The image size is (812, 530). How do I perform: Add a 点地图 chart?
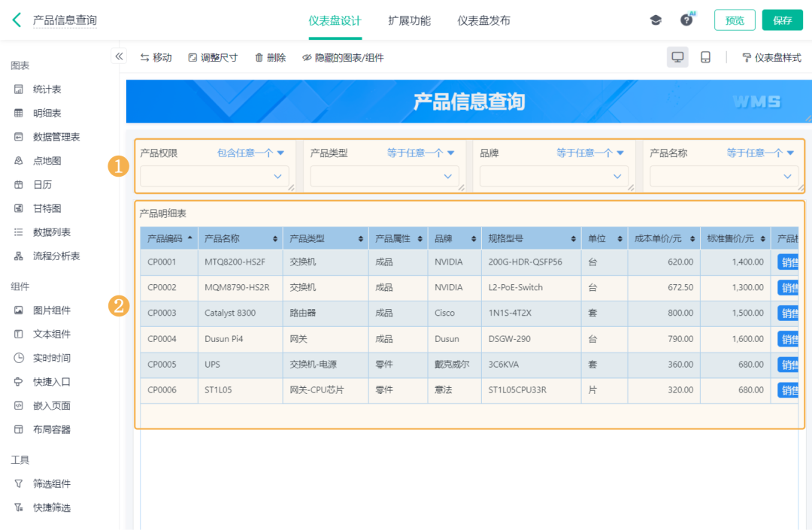click(47, 161)
